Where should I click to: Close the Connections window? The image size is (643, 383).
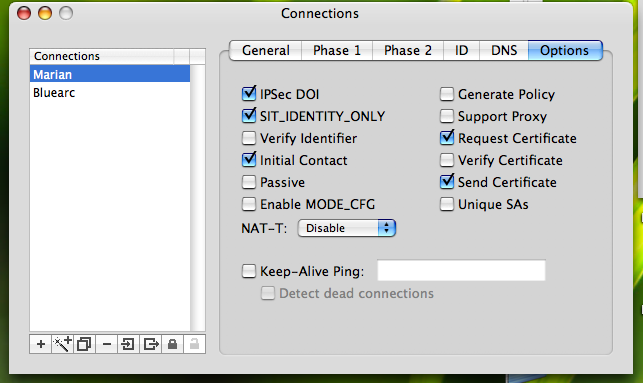(24, 13)
